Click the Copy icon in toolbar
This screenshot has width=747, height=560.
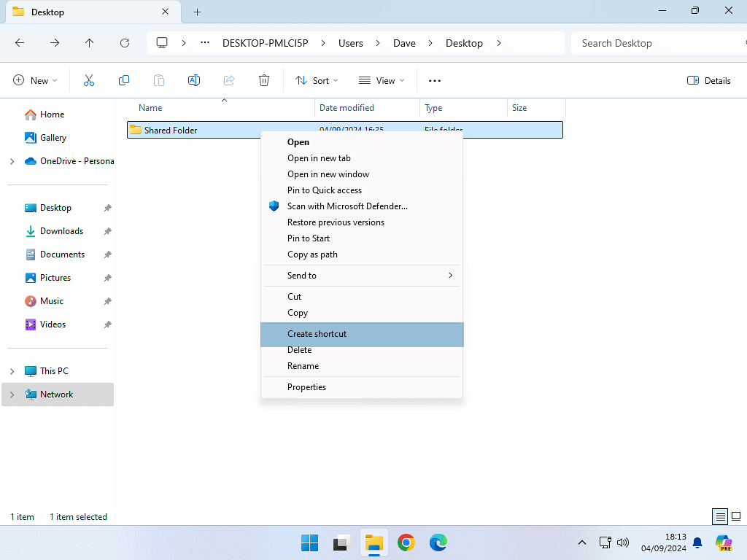coord(124,80)
